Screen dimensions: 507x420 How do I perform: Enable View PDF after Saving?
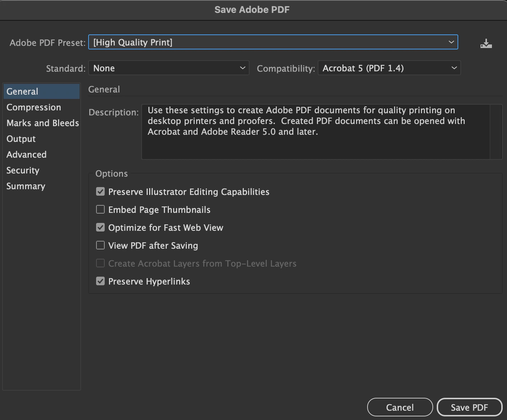100,245
